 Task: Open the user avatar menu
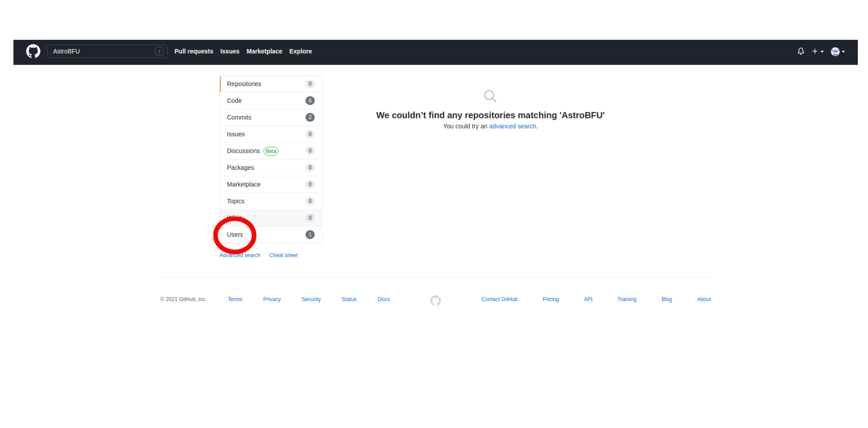[838, 51]
